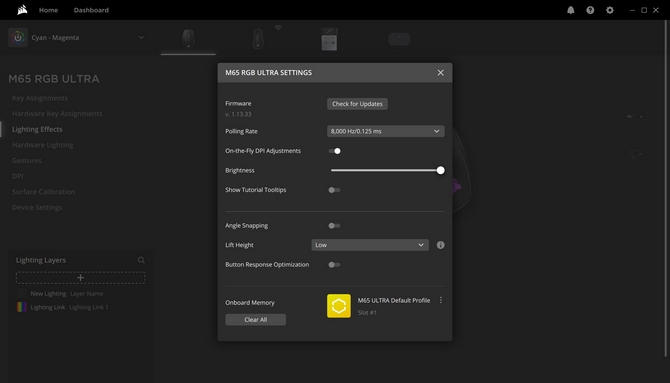Open Lighting Effects section
The width and height of the screenshot is (670, 383).
point(37,129)
